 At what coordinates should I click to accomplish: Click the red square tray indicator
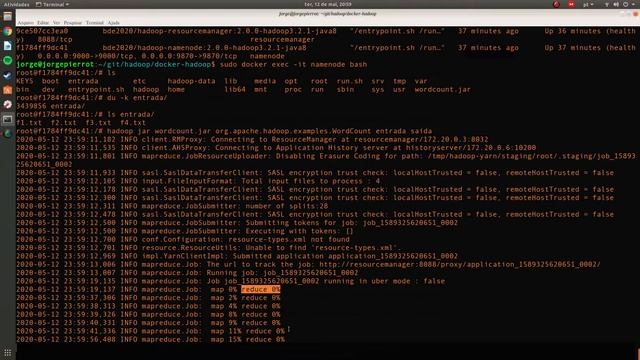point(571,4)
